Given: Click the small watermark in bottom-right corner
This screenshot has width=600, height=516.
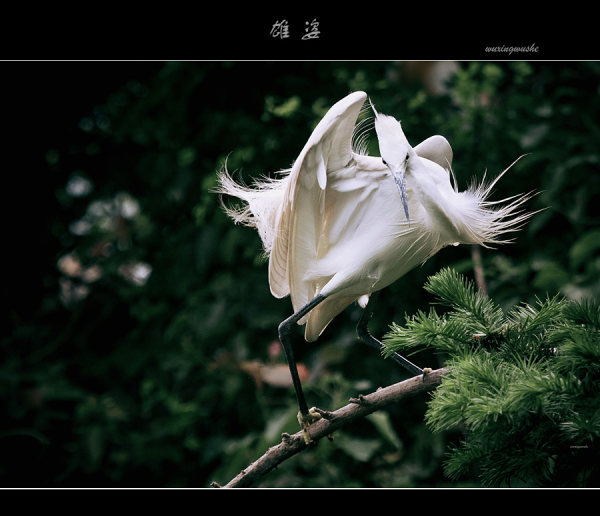Looking at the screenshot, I should (579, 447).
